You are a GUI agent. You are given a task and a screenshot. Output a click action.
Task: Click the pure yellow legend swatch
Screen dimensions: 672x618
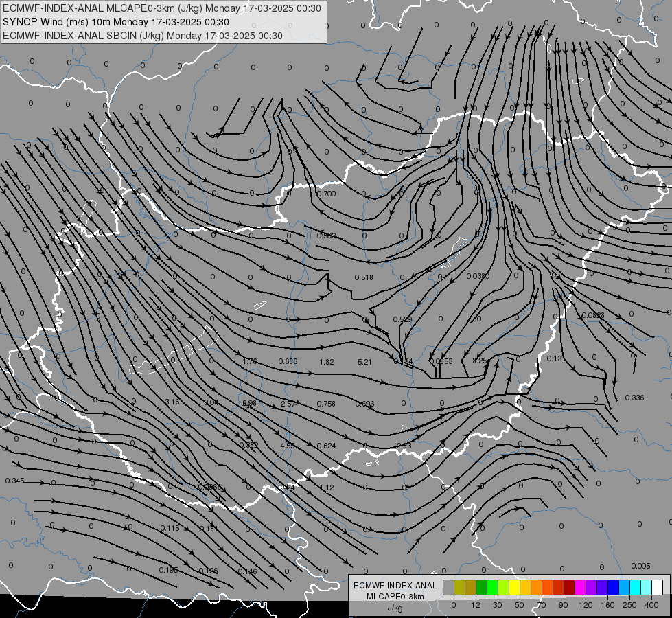click(515, 587)
